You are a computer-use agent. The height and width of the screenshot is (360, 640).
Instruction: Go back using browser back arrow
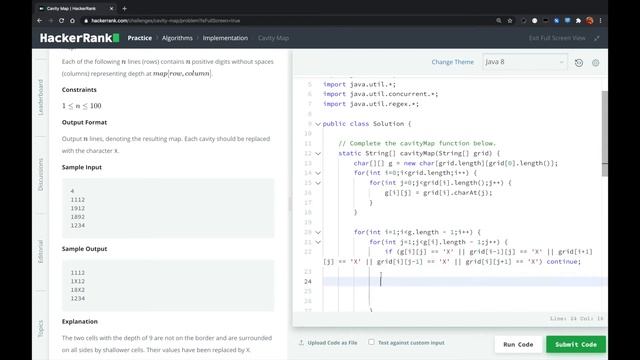point(40,20)
